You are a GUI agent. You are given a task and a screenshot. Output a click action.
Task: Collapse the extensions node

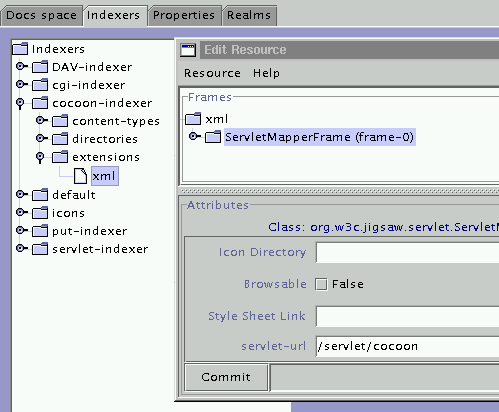click(40, 157)
